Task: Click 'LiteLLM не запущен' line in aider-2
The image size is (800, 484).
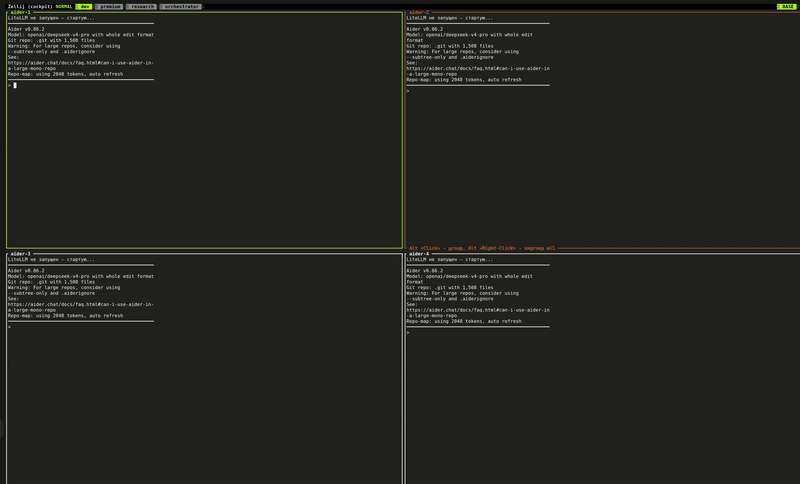Action: coord(449,18)
